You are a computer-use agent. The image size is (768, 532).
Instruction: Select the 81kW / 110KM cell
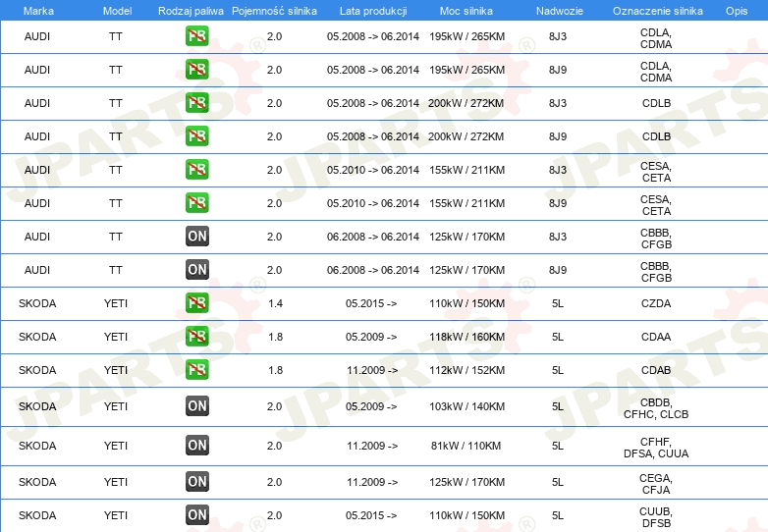point(466,446)
